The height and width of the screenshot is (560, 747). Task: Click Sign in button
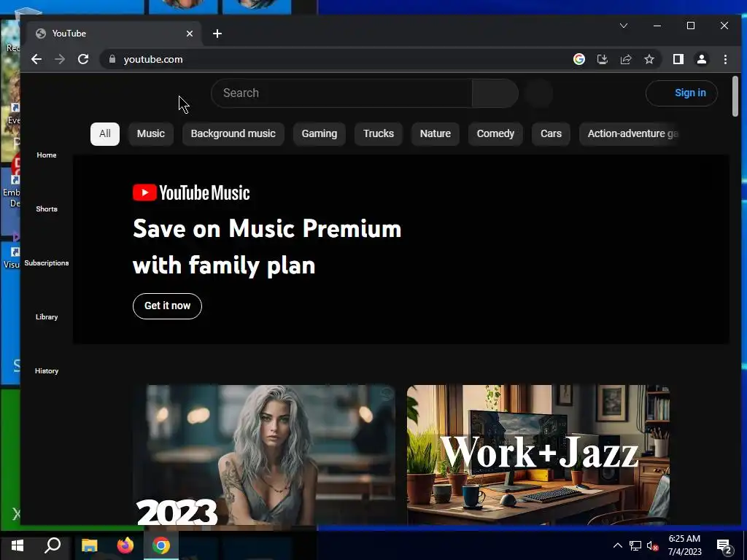tap(682, 93)
